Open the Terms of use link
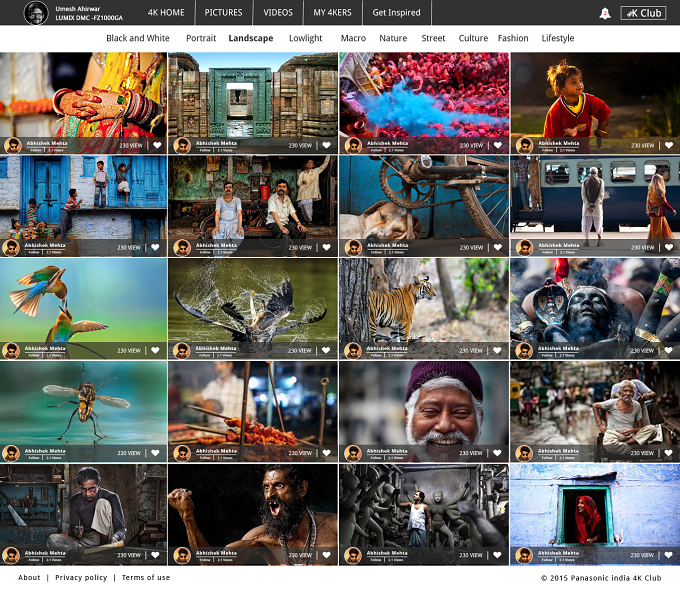 pyautogui.click(x=146, y=578)
